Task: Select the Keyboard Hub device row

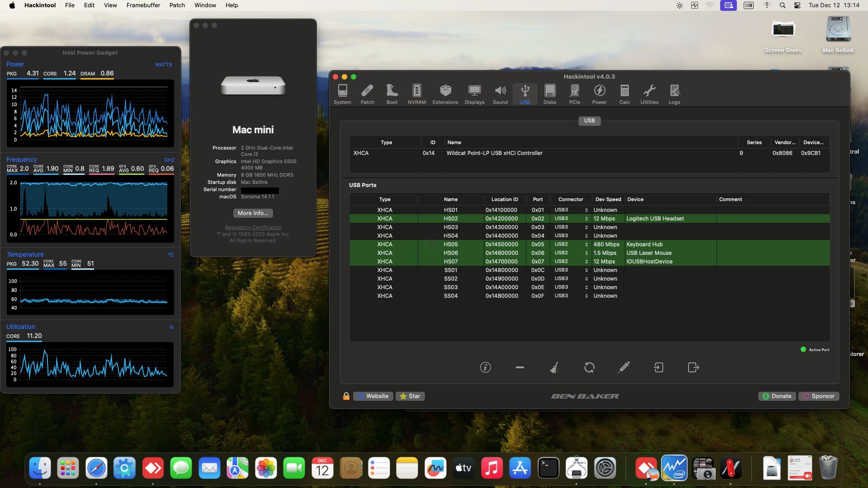Action: pos(590,244)
